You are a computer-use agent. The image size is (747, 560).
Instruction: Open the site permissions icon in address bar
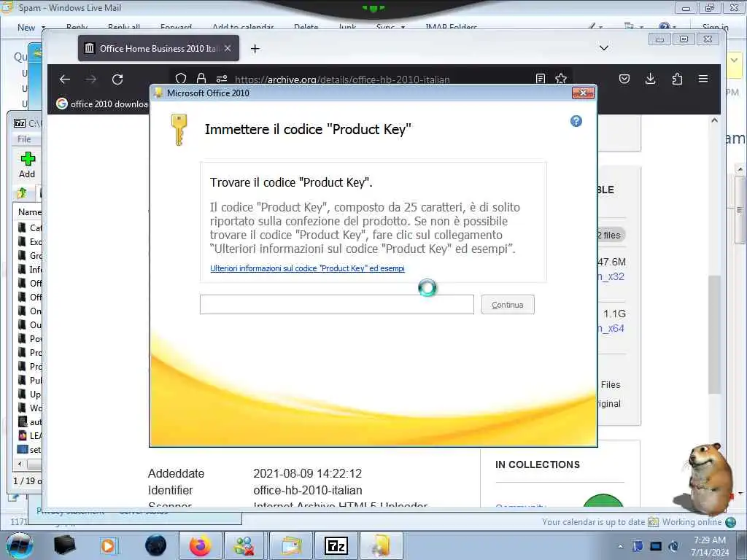coord(222,79)
